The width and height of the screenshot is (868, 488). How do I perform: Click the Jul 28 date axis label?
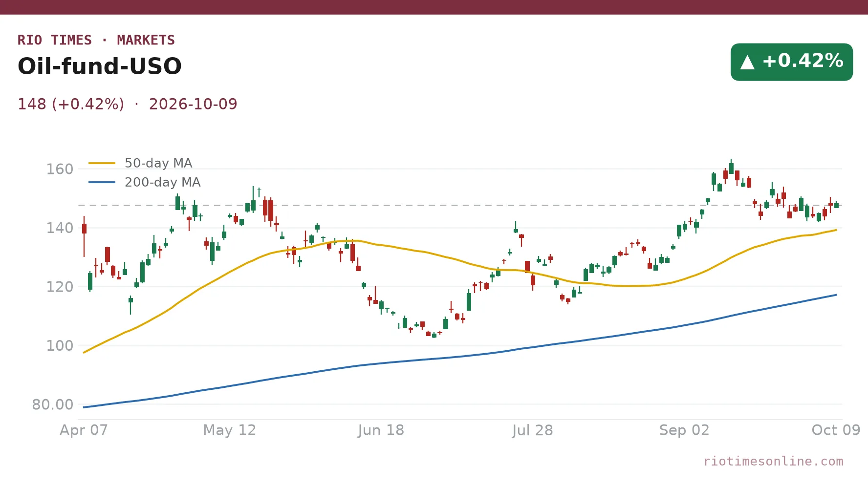point(532,430)
